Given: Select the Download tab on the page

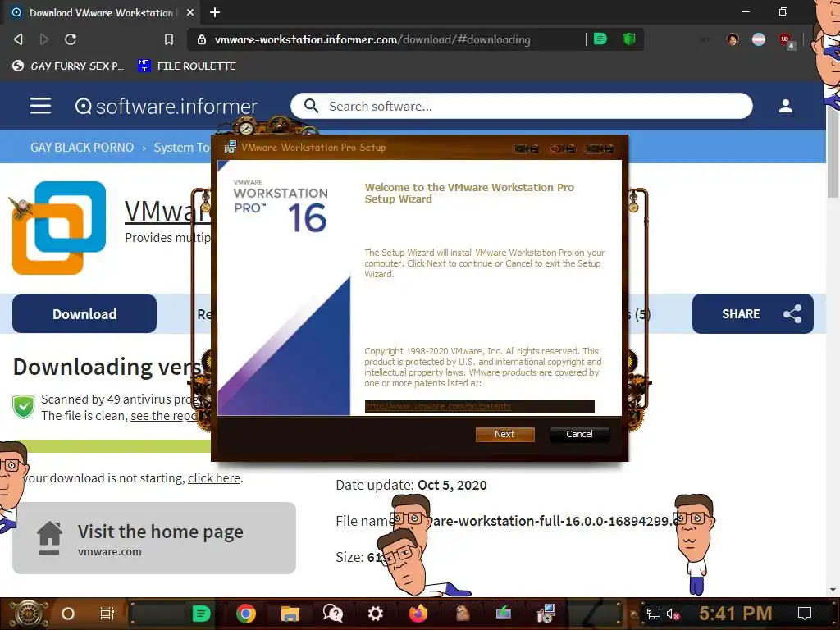Looking at the screenshot, I should (84, 314).
